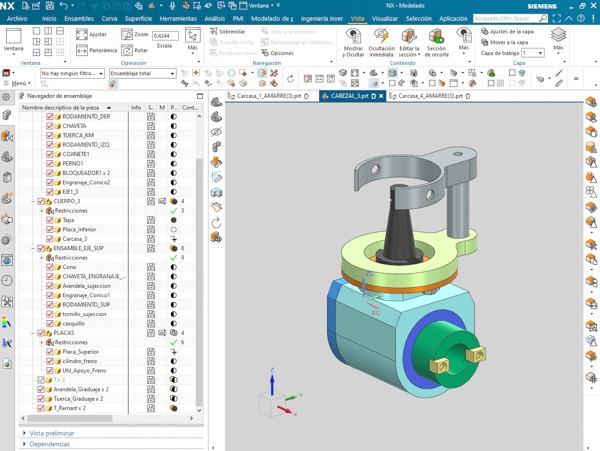Image resolution: width=600 pixels, height=451 pixels.
Task: Open the Carcasa_4_AMARRE(3).prt tab
Action: point(428,96)
